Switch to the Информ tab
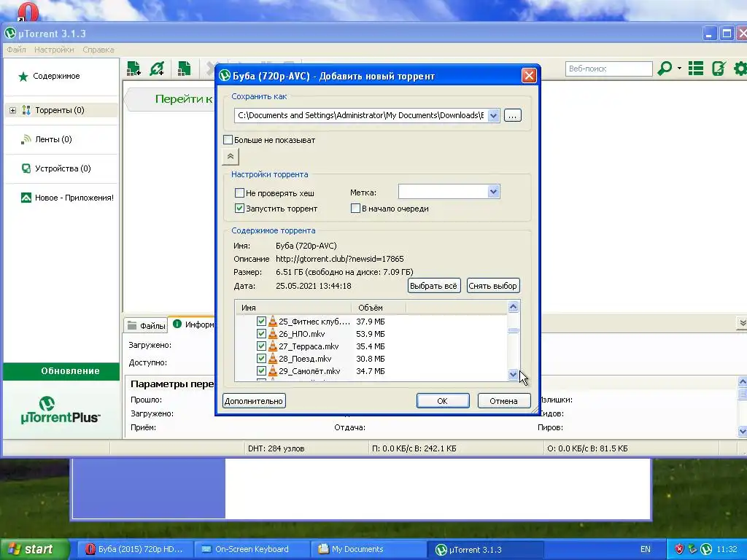 tap(193, 324)
